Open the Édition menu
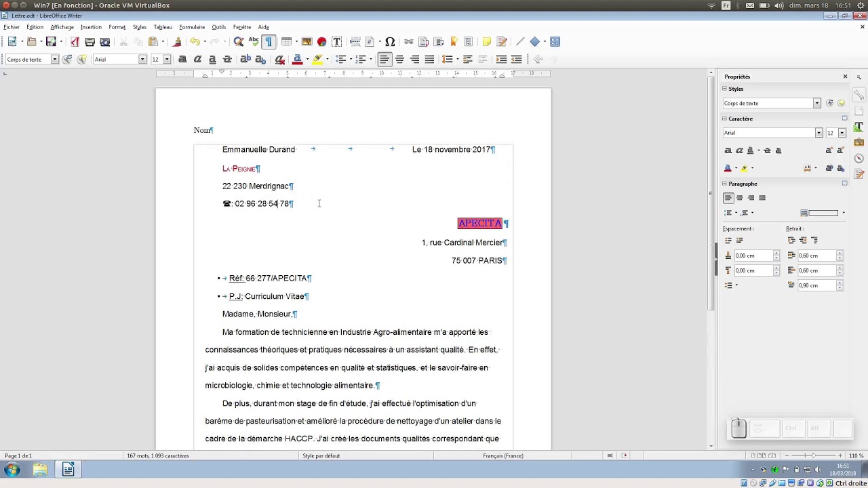 pos(35,27)
